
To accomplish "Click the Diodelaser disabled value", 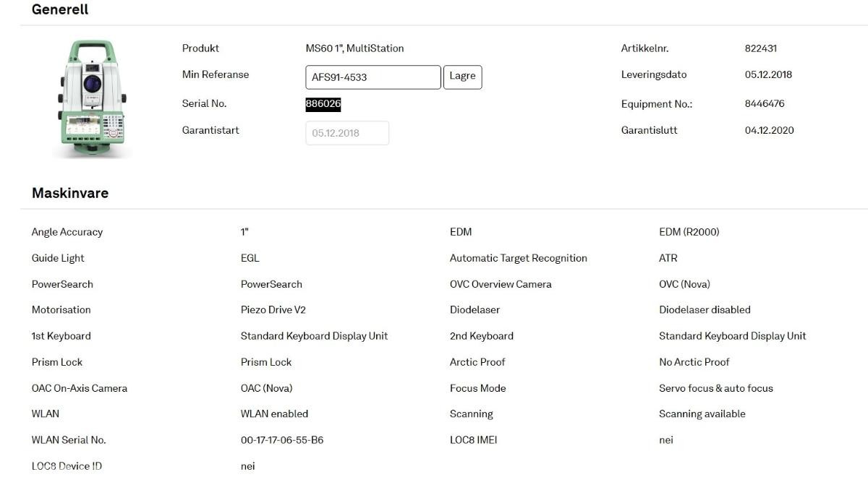I will click(705, 310).
